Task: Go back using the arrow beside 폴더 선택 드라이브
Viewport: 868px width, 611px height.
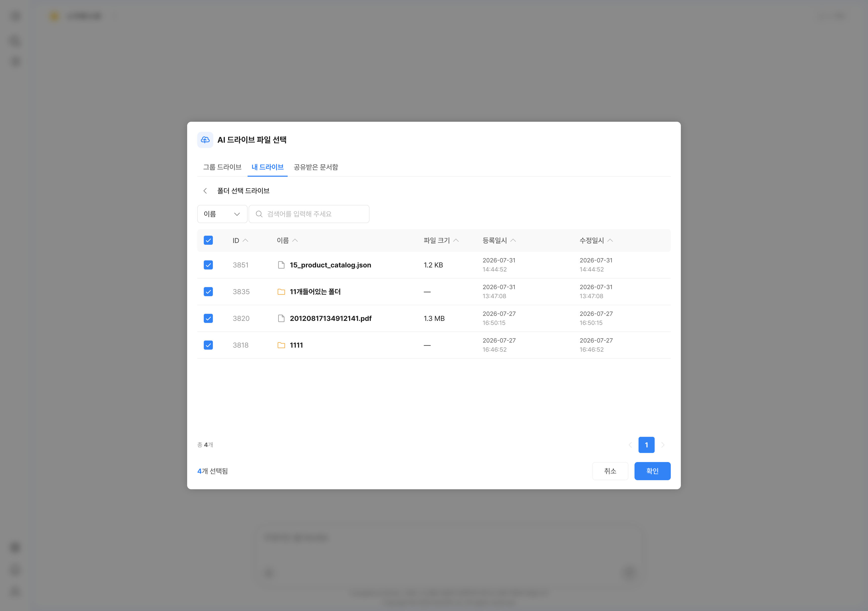Action: 205,191
